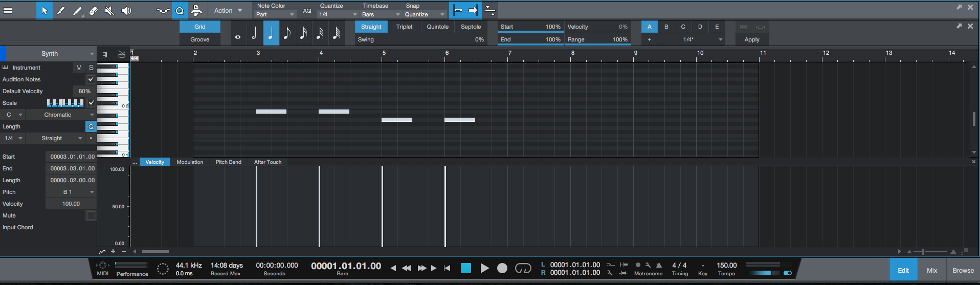Viewport: 980px width, 285px height.
Task: Open the Browse panel
Action: point(963,270)
